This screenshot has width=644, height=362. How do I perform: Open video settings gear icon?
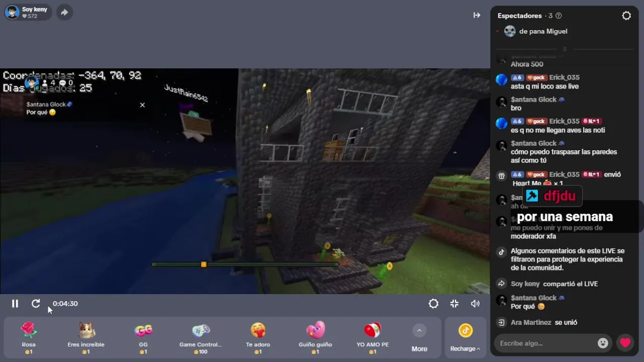pyautogui.click(x=433, y=304)
